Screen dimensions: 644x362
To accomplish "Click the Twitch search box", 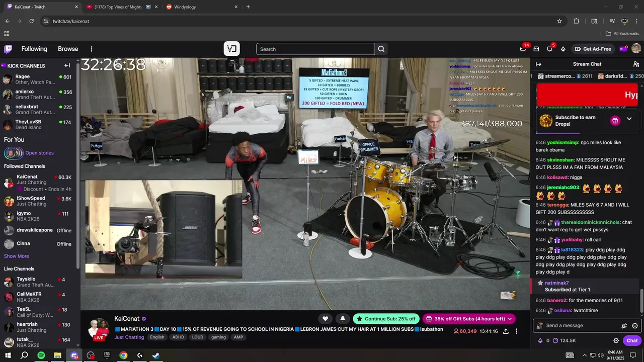I will pyautogui.click(x=315, y=49).
